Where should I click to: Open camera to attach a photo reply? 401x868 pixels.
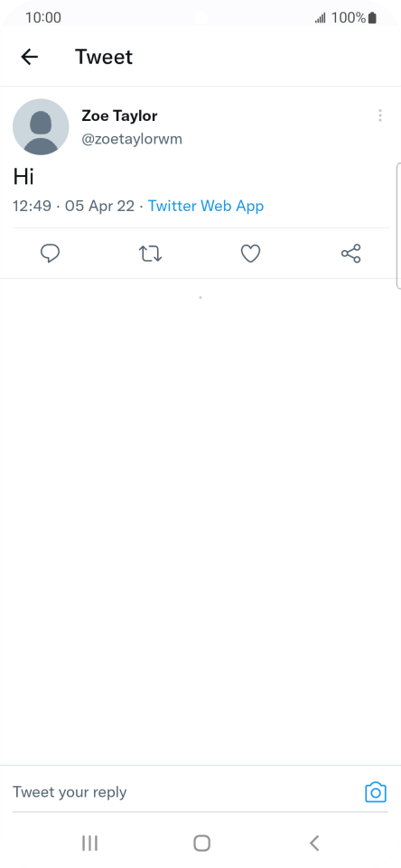(376, 792)
